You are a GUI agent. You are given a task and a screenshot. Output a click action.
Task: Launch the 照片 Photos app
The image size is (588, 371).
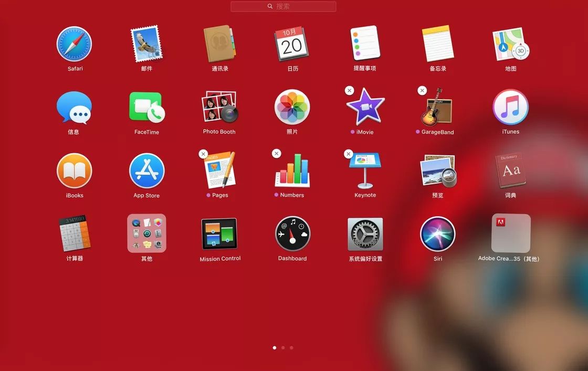tap(292, 107)
